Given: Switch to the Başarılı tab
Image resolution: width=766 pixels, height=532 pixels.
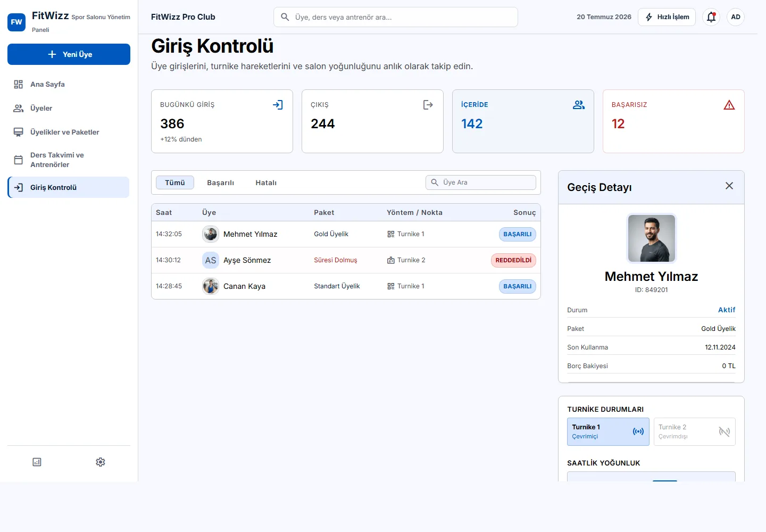Looking at the screenshot, I should point(221,182).
